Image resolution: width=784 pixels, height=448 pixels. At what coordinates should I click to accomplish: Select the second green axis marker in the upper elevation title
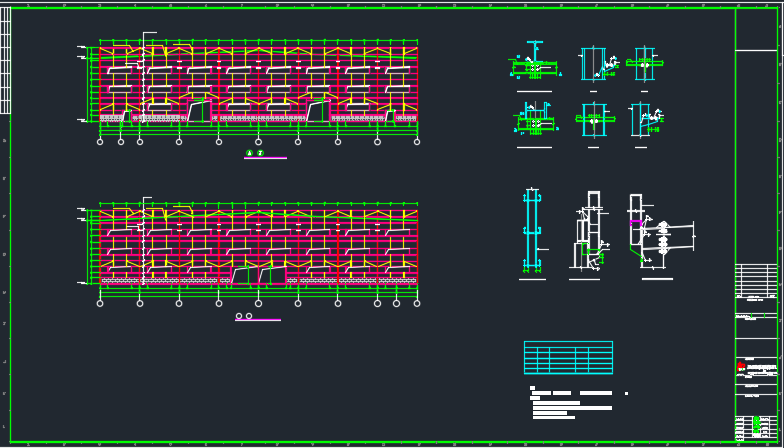(260, 153)
